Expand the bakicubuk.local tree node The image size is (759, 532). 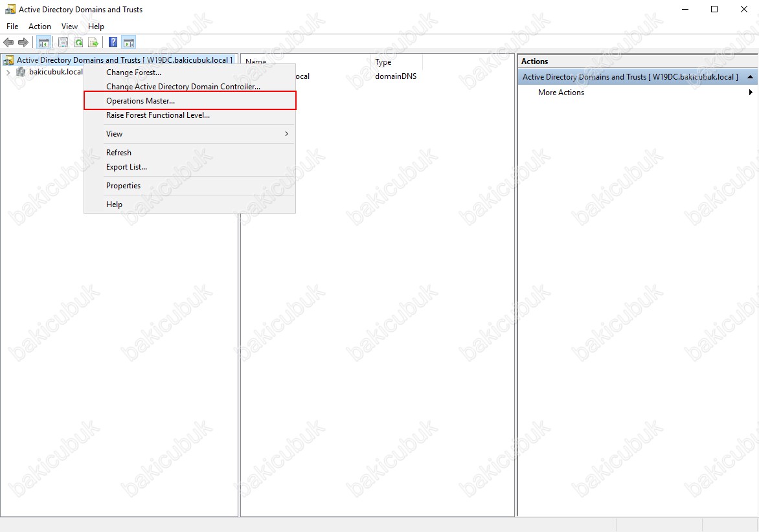click(x=8, y=72)
